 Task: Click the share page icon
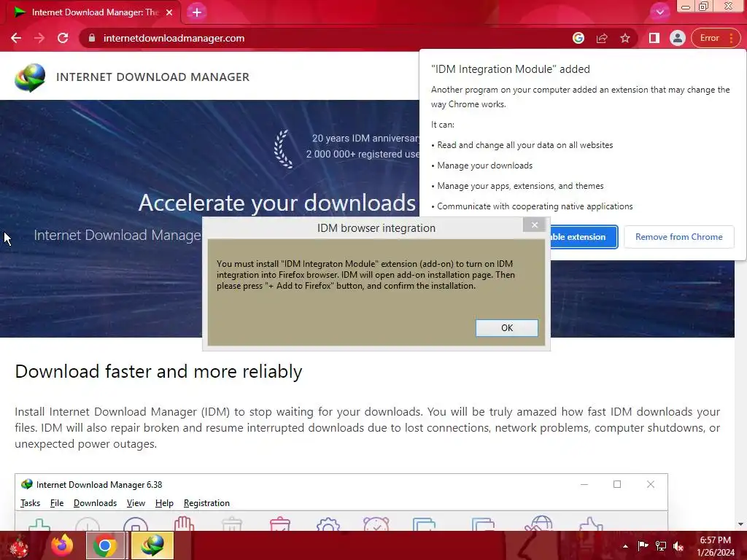tap(602, 38)
